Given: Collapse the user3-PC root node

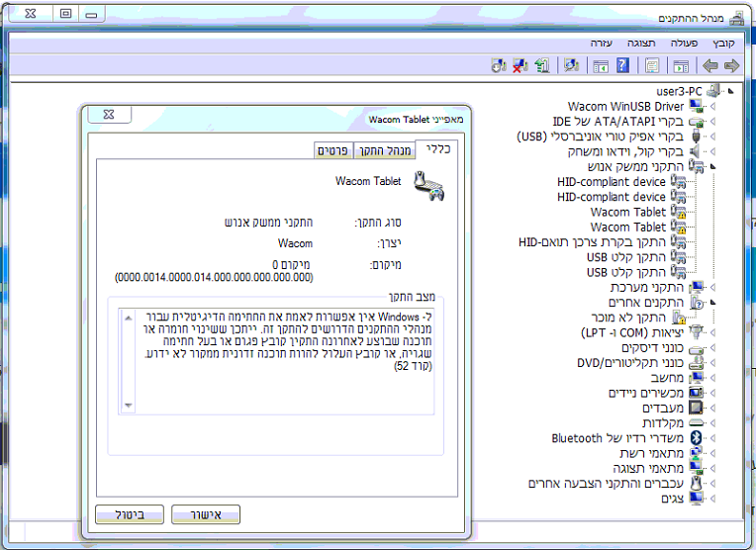Looking at the screenshot, I should click(x=731, y=91).
